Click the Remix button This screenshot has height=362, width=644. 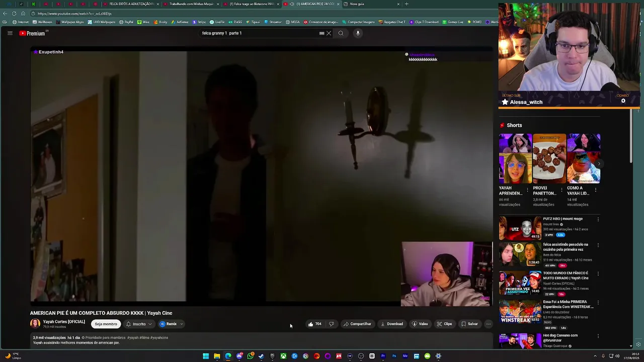(x=168, y=324)
